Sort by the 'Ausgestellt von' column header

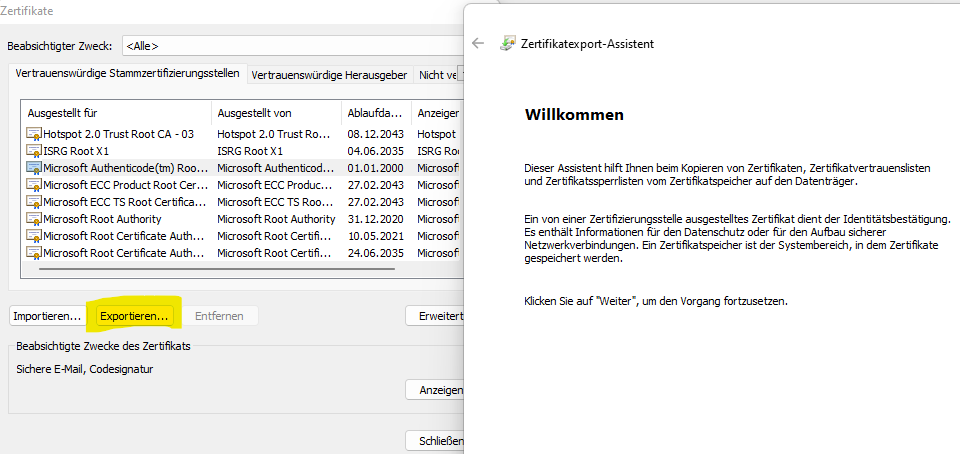coord(277,113)
